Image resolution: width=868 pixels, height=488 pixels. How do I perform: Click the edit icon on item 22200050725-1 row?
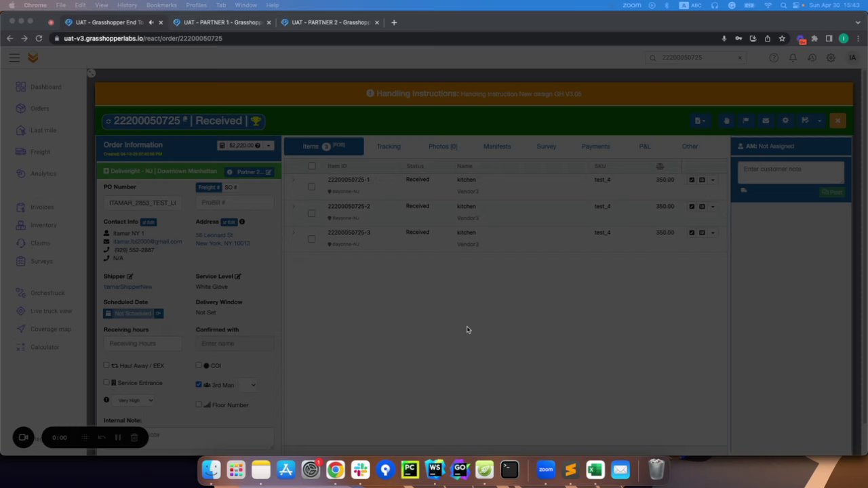pos(692,180)
